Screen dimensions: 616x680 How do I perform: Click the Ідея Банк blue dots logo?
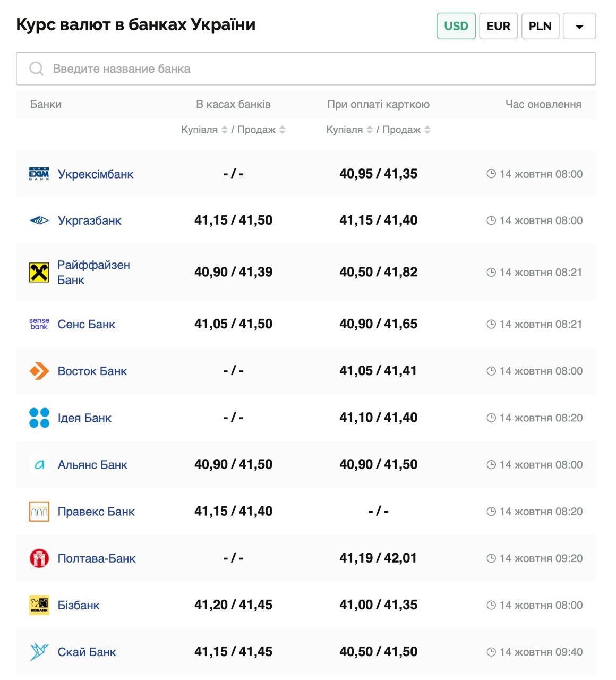[x=39, y=418]
